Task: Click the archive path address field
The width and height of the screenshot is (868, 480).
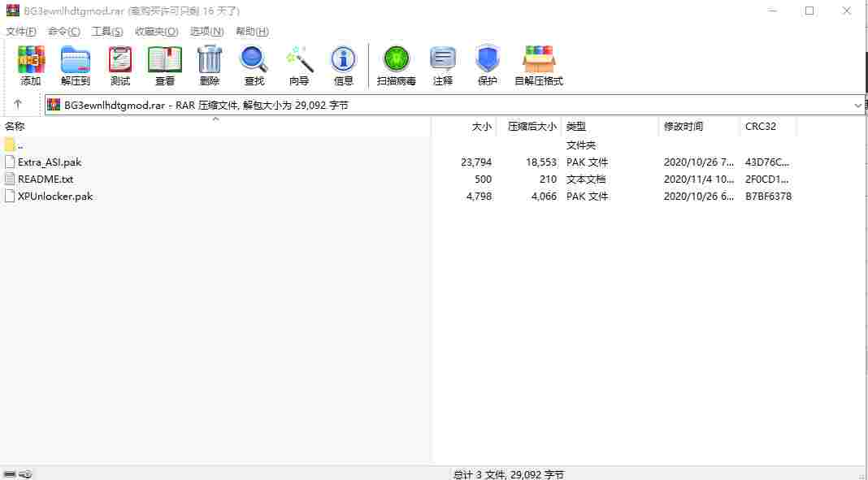Action: click(x=454, y=105)
